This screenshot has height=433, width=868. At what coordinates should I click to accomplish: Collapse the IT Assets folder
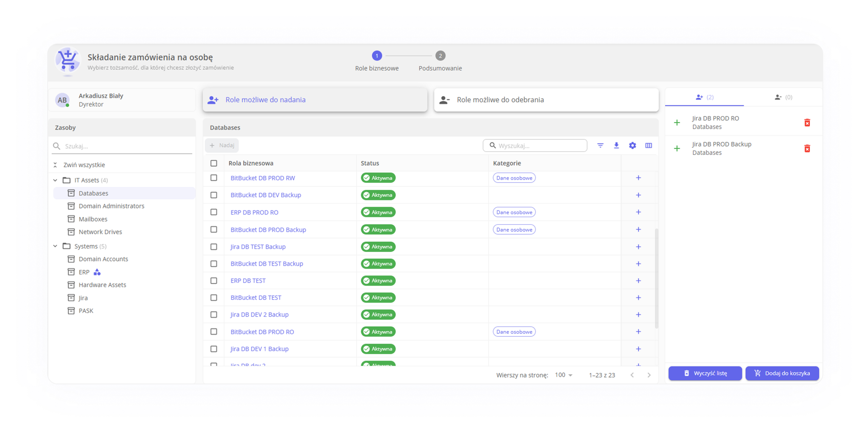coord(55,180)
